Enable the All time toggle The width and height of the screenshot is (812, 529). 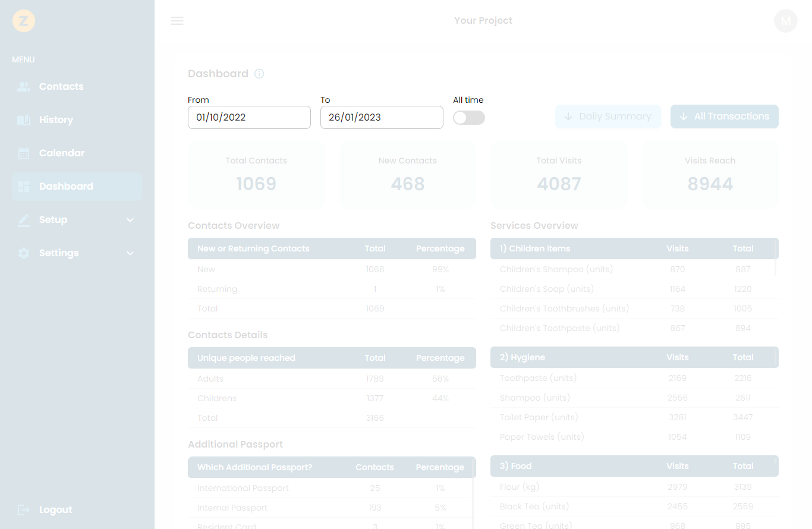[x=468, y=118]
